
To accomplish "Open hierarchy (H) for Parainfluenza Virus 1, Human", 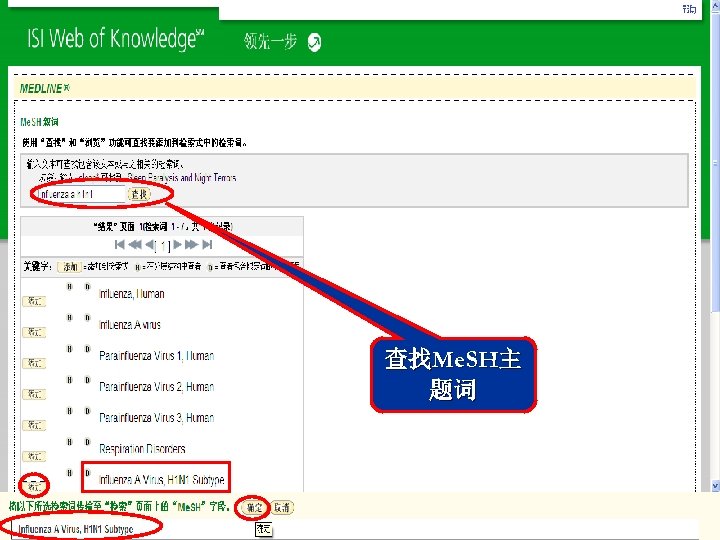I will tap(70, 349).
